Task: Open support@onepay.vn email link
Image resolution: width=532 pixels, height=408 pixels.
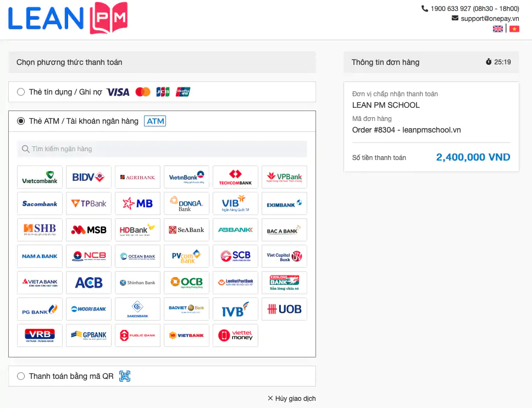Action: [x=490, y=18]
